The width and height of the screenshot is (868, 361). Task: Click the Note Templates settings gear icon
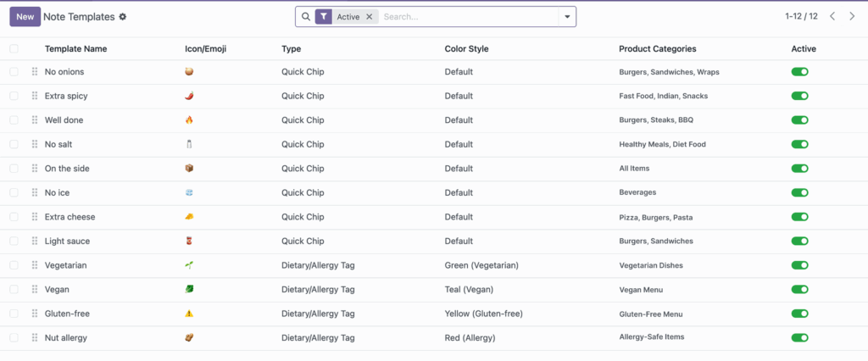123,17
